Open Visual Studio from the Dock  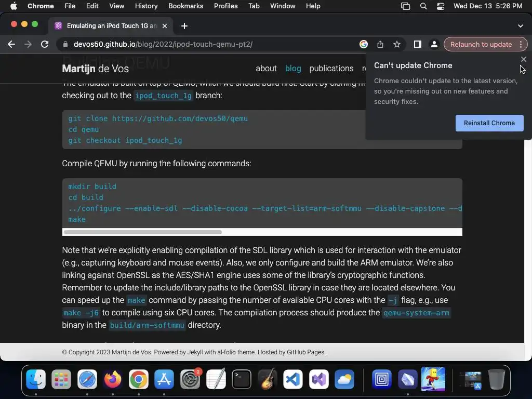point(318,379)
